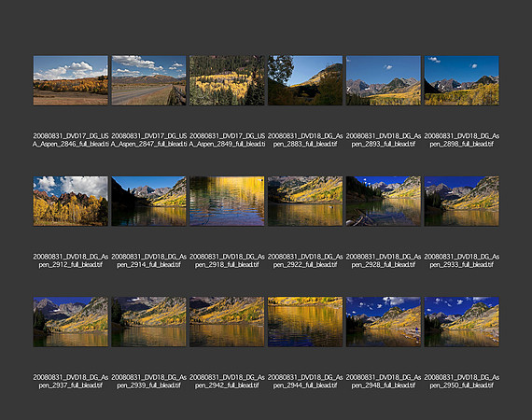The image size is (532, 420).
Task: Select thumbnail of Aspen_2847 road photo
Action: [149, 80]
